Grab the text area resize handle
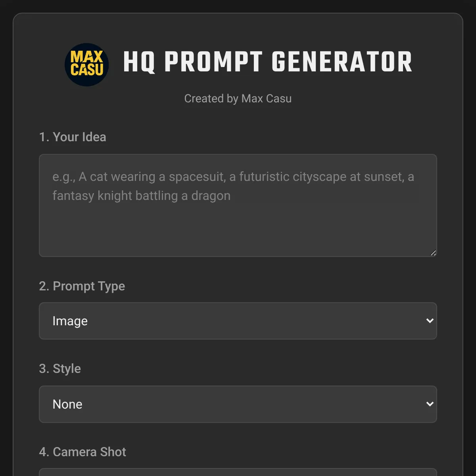 pos(433,253)
